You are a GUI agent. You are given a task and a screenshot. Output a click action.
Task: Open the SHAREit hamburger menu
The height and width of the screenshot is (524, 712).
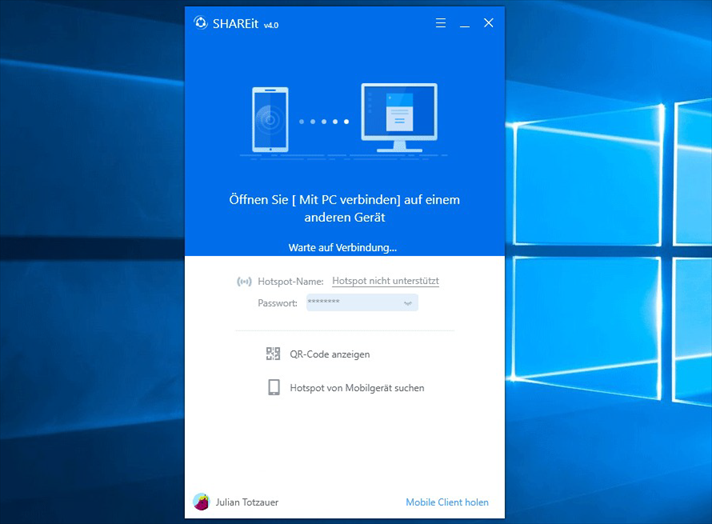tap(440, 23)
